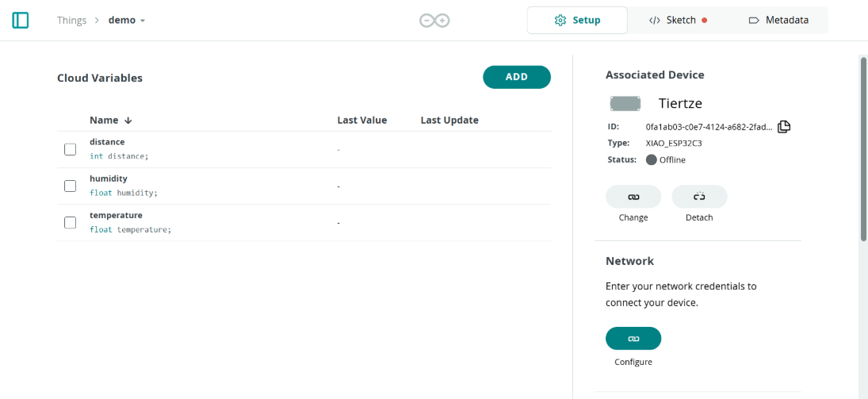Change the associated device
The height and width of the screenshot is (399, 868).
pos(633,197)
